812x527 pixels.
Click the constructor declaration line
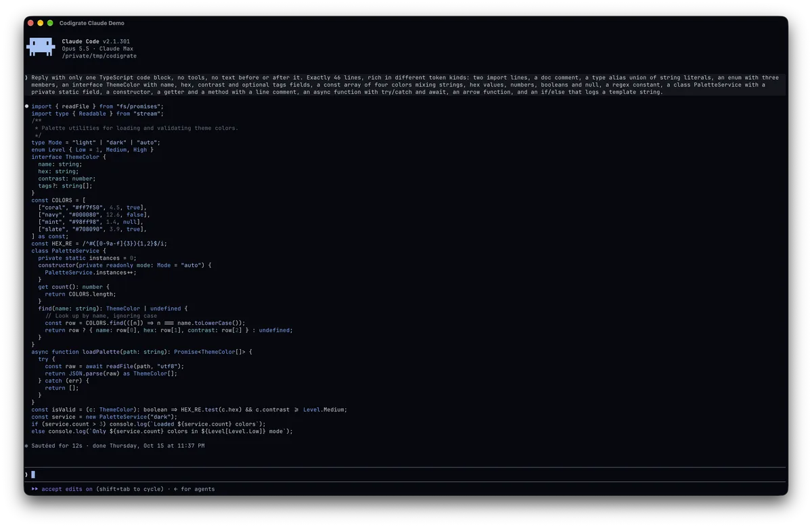pos(125,265)
